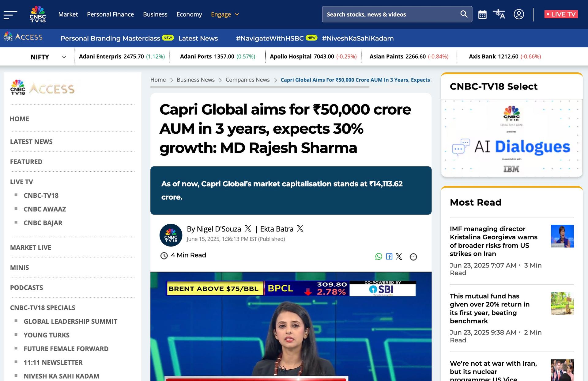This screenshot has height=381, width=588.
Task: Open IMF Kristalina Georgieva article headline
Action: click(x=493, y=241)
